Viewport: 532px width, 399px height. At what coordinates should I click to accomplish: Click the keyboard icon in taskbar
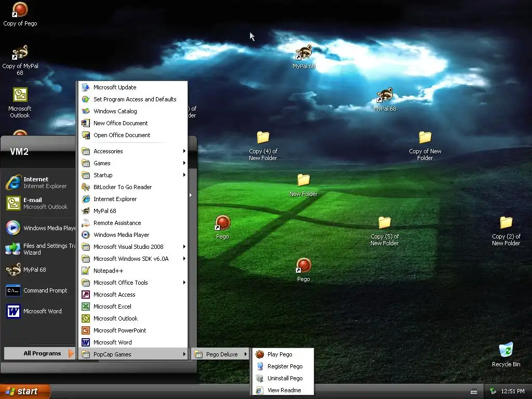point(474,392)
